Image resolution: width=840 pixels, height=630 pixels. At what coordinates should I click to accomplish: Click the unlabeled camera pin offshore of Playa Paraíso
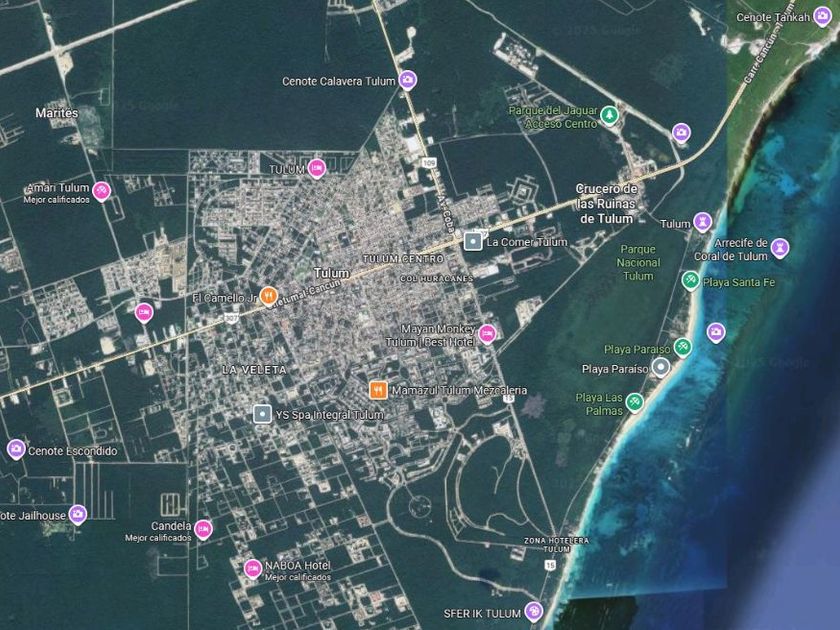(716, 333)
